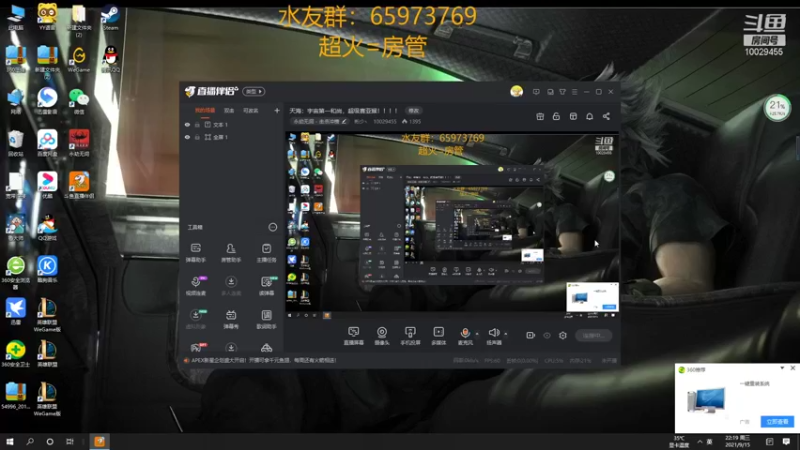Screen dimensions: 800x450
Task: Open the 回收站 recycle bin
Action: click(15, 143)
